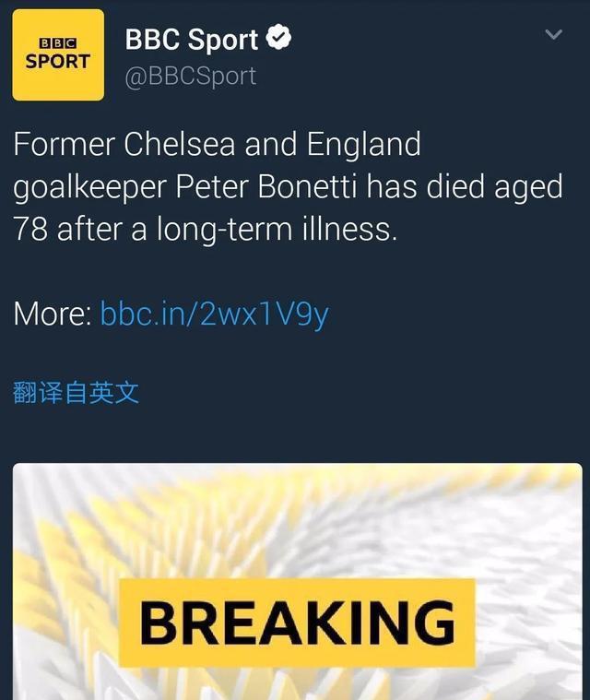Tap the '78 after a long-term illness' line
The image size is (590, 700).
(205, 229)
